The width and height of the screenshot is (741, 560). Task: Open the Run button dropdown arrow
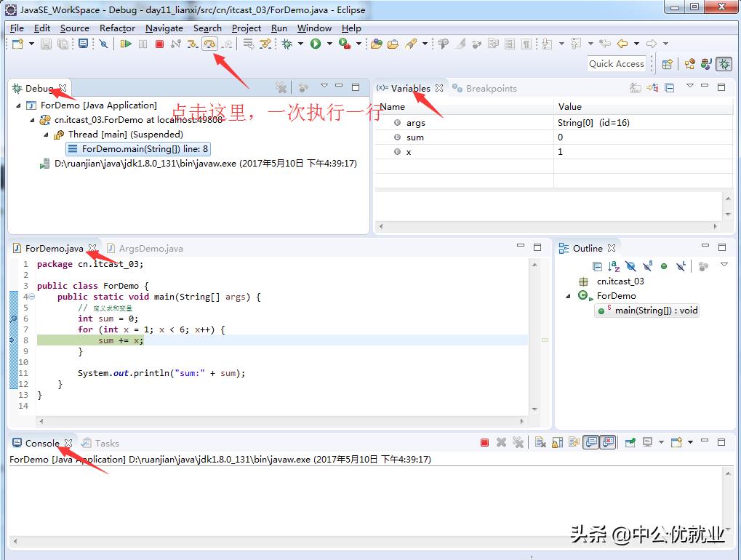tap(328, 44)
